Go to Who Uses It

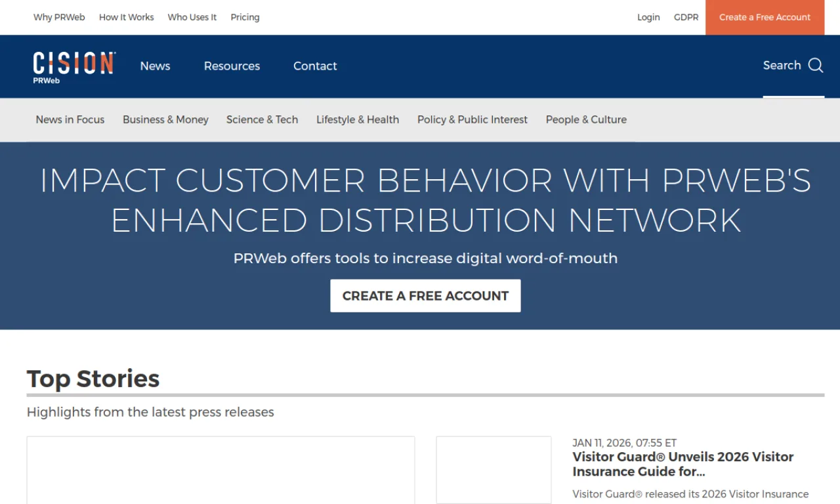tap(192, 17)
